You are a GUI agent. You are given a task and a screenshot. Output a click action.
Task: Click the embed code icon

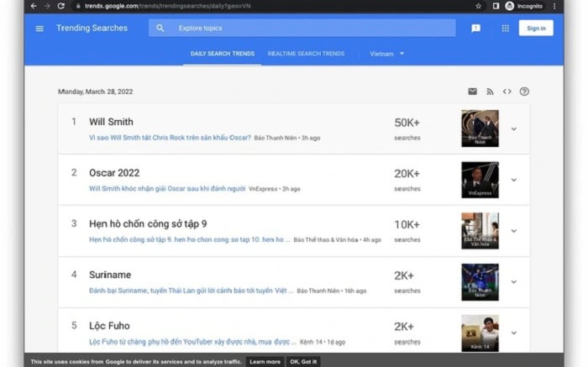[x=507, y=92]
